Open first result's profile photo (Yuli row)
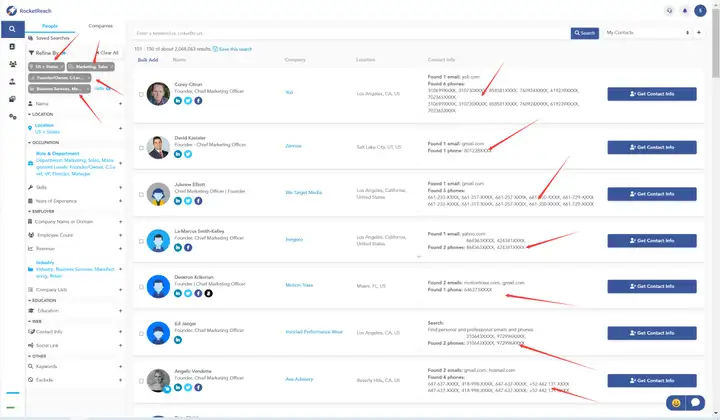Viewport: 720px width, 420px height. coord(158,94)
